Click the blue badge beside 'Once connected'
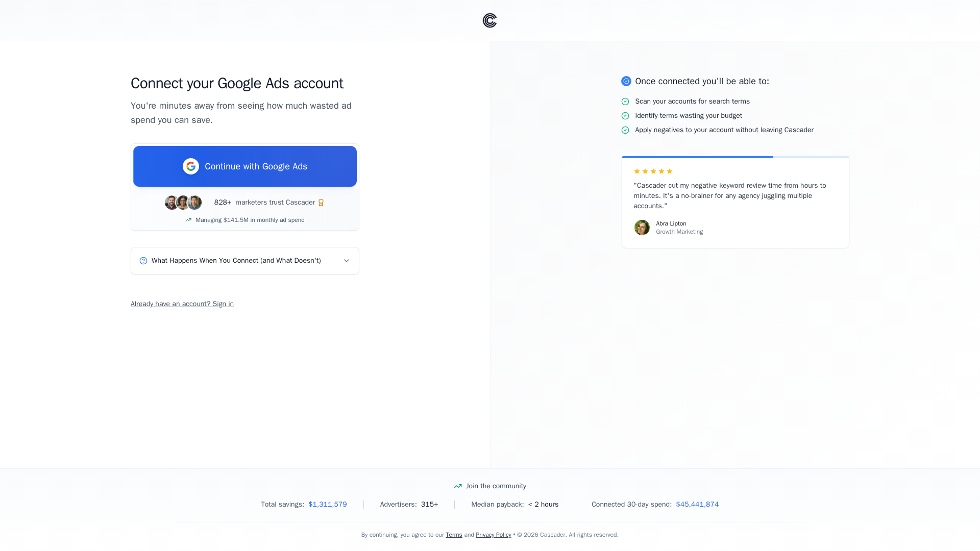The height and width of the screenshot is (551, 980). [x=626, y=81]
